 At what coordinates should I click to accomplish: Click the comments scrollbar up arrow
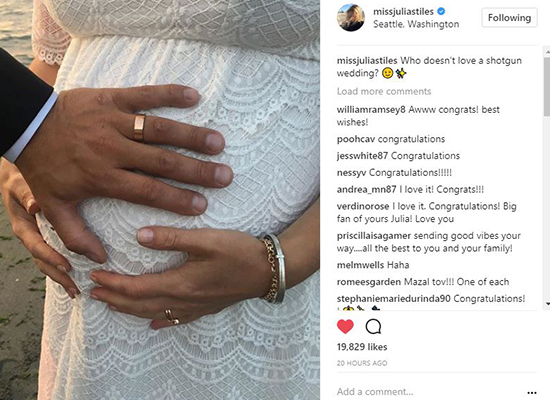(547, 52)
